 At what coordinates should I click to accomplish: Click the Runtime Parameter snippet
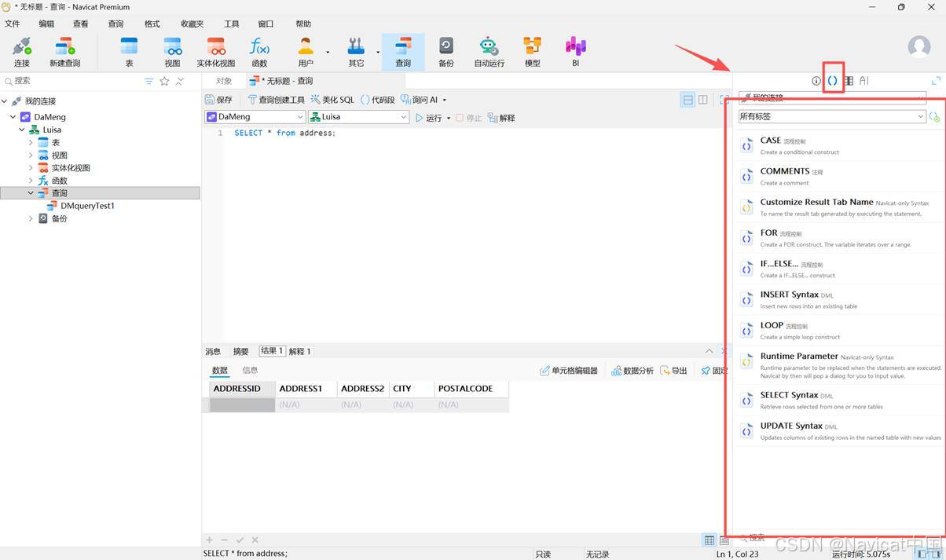pos(839,365)
